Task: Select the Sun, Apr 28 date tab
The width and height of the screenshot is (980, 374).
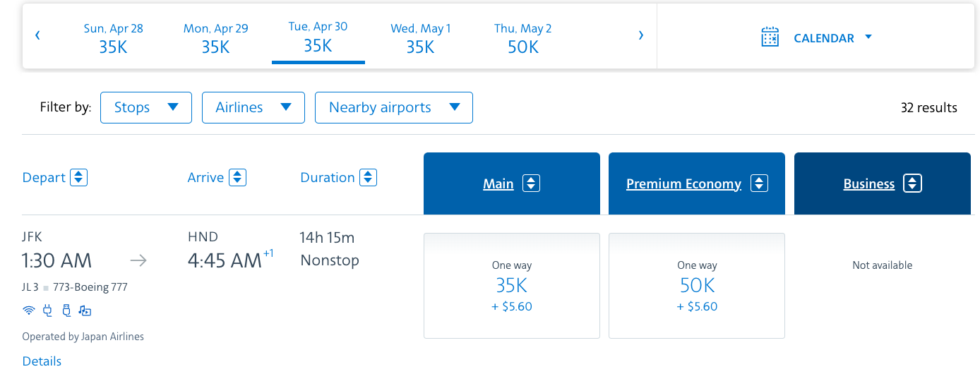Action: click(x=113, y=38)
